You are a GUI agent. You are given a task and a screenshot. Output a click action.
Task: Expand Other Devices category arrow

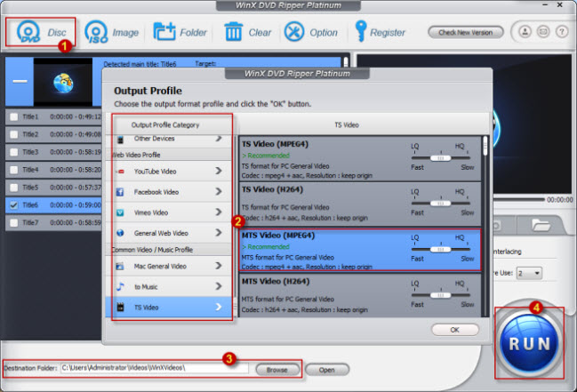click(219, 139)
